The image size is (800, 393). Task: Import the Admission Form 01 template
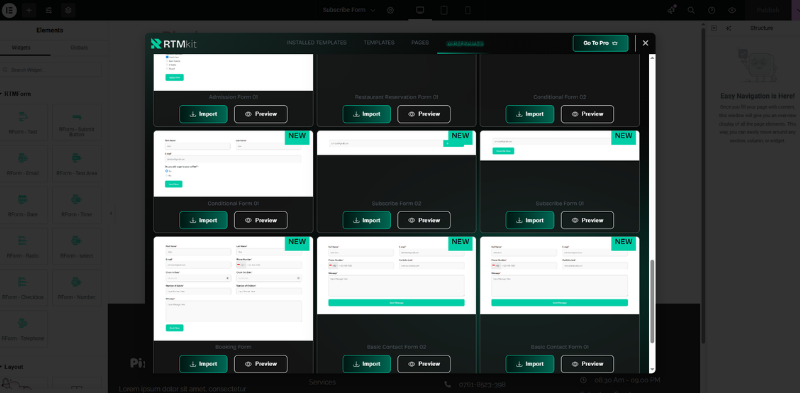click(x=203, y=114)
